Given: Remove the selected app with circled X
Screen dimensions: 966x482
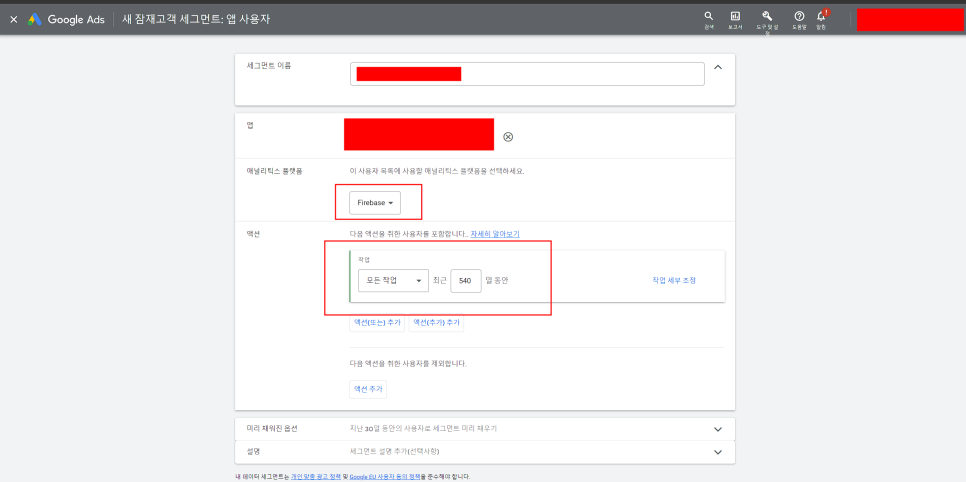Looking at the screenshot, I should tap(508, 137).
